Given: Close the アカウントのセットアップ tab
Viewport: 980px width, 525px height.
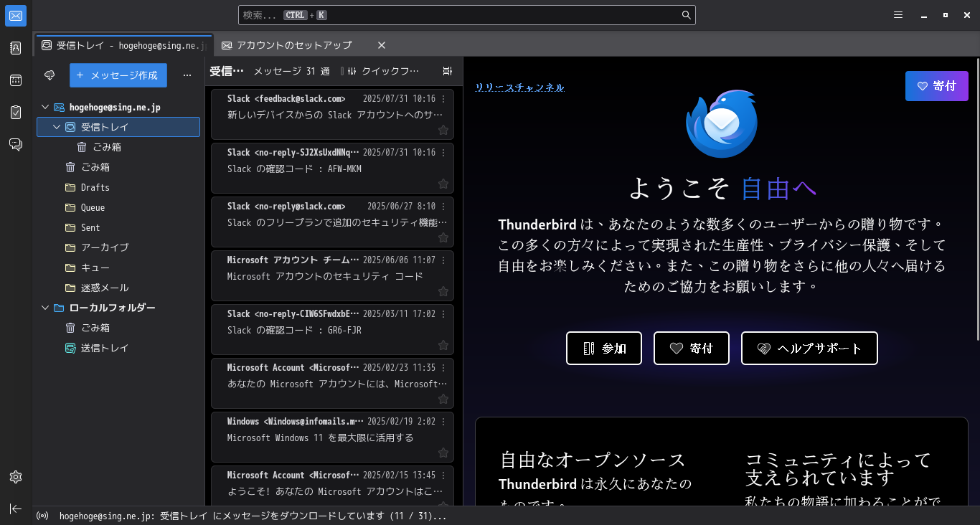Looking at the screenshot, I should pos(382,45).
